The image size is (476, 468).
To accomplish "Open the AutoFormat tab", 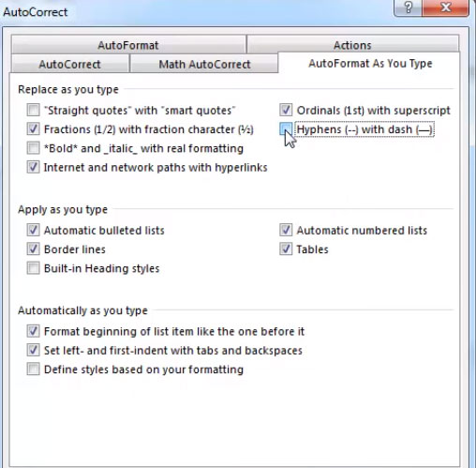I will (128, 45).
